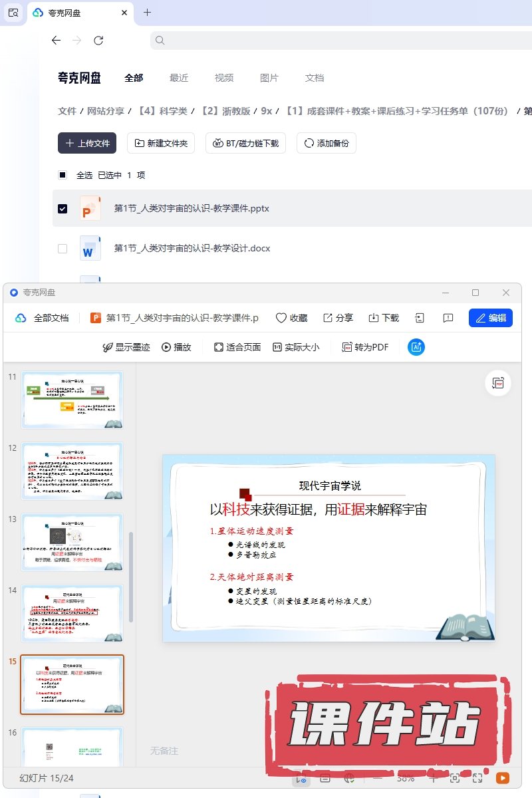Click the fullscreen icon in status bar
The height and width of the screenshot is (798, 532).
tap(477, 778)
